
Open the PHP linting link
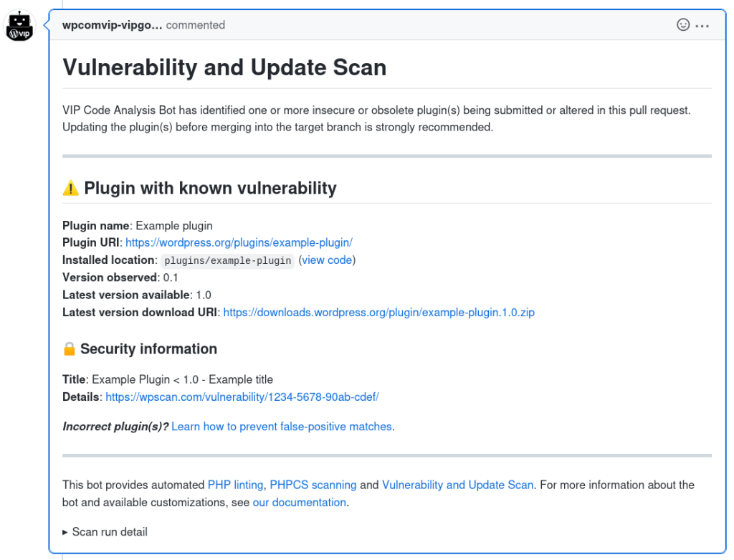235,485
